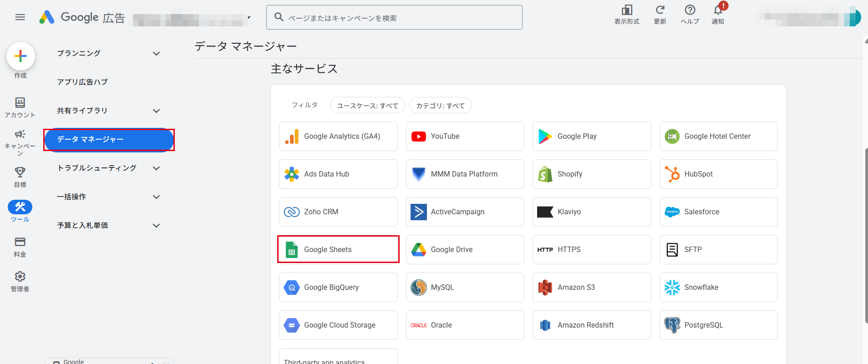The height and width of the screenshot is (364, 868).
Task: Click the Google Ads logo
Action: (x=47, y=17)
